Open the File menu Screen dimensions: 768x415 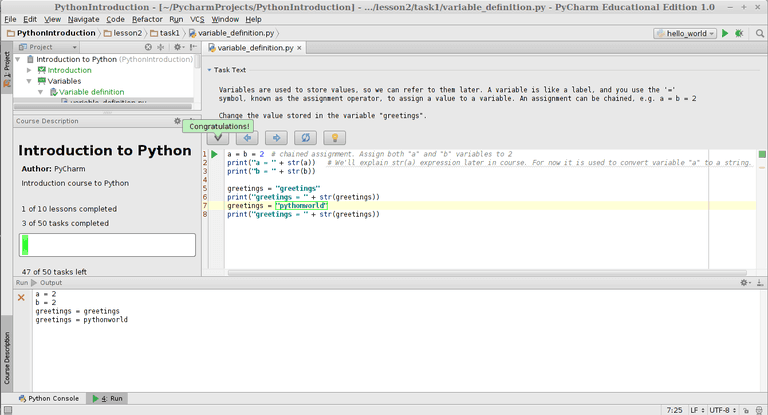[x=10, y=19]
